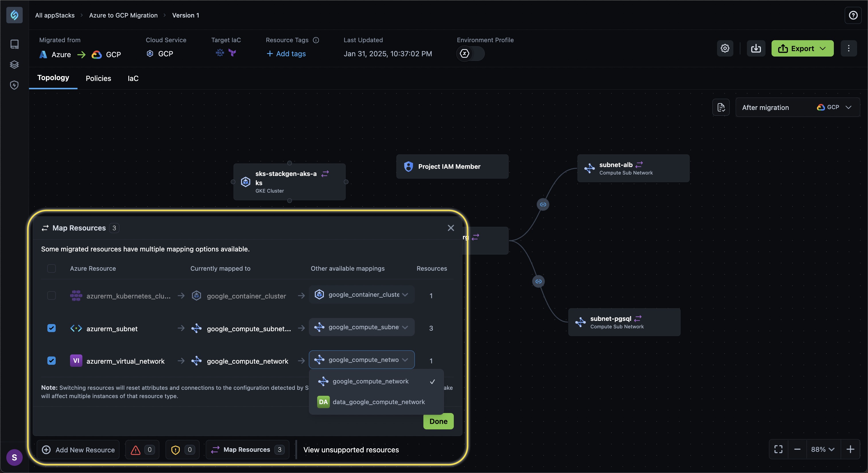868x473 pixels.
Task: Go to All appStacks breadcrumb
Action: pyautogui.click(x=55, y=15)
